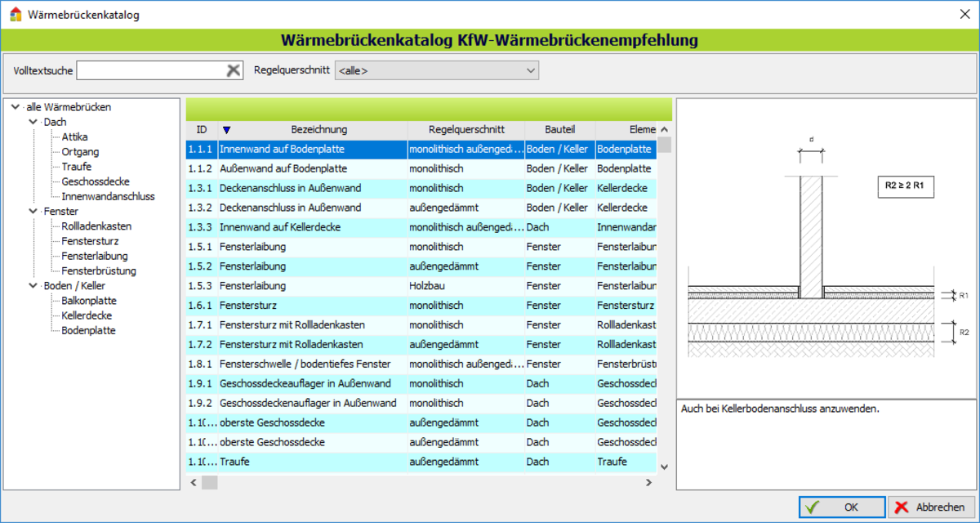This screenshot has width=980, height=523.
Task: Select row 'Geschossdeckeauflager in Außenwand'
Action: 421,384
